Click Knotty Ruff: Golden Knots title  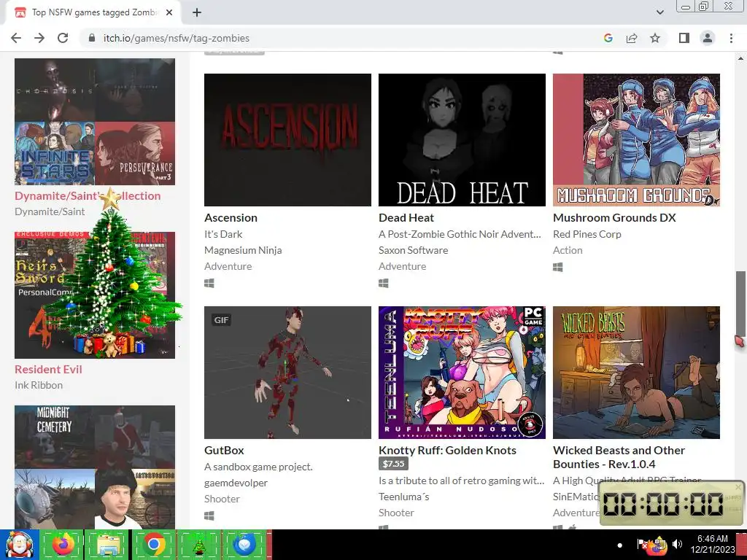[447, 450]
